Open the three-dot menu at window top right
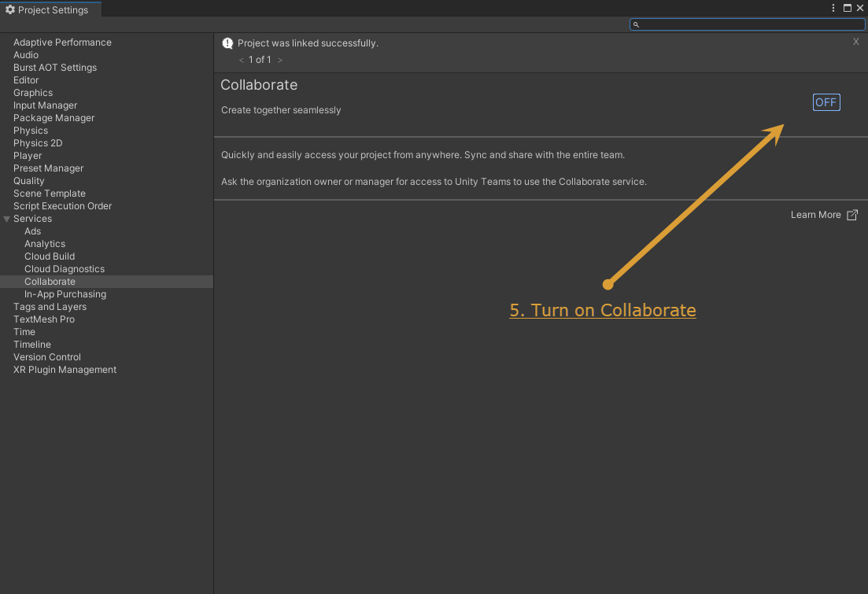 (833, 7)
